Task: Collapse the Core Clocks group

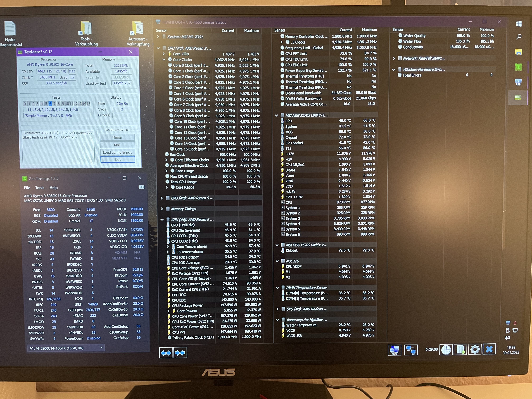Action: pyautogui.click(x=164, y=59)
